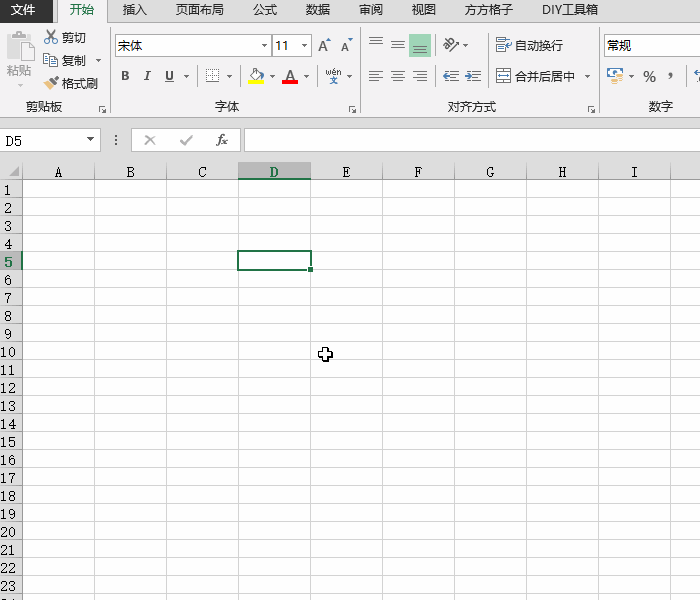Image resolution: width=700 pixels, height=600 pixels.
Task: Click the accounting number format icon
Action: coord(615,76)
